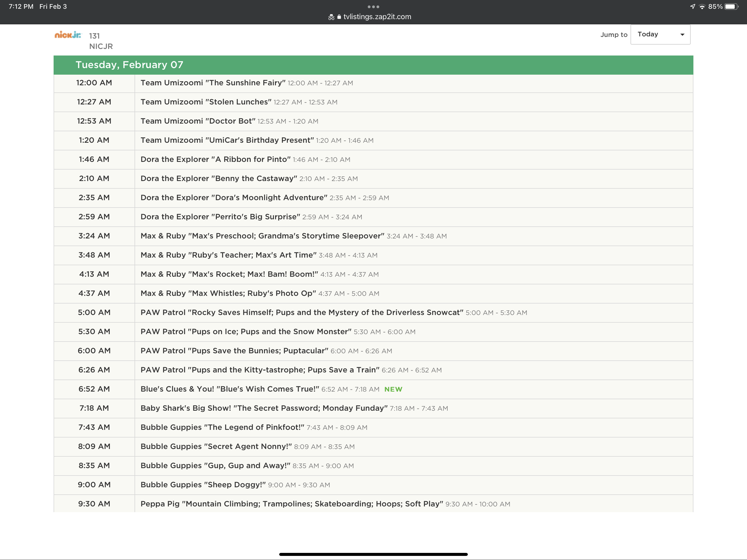Click the 4:13 AM time cell
747x560 pixels.
(94, 274)
